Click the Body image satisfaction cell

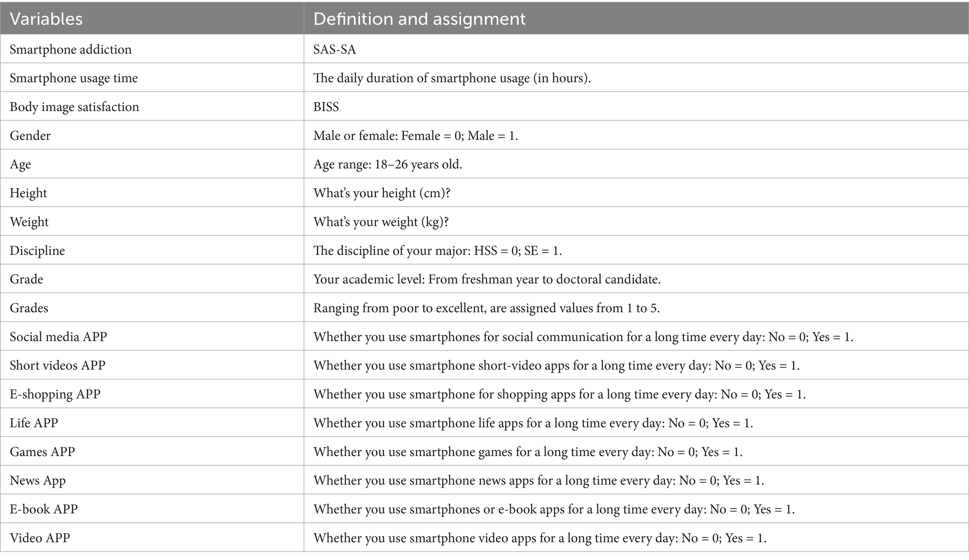point(75,107)
